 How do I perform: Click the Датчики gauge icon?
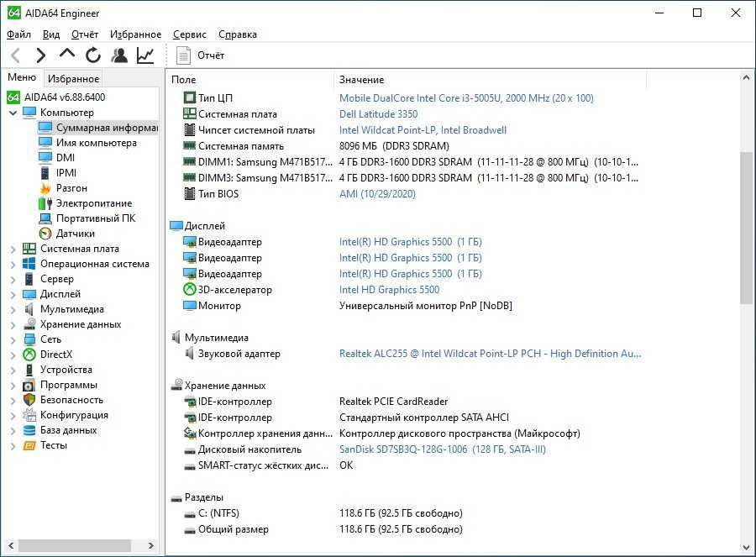[45, 234]
